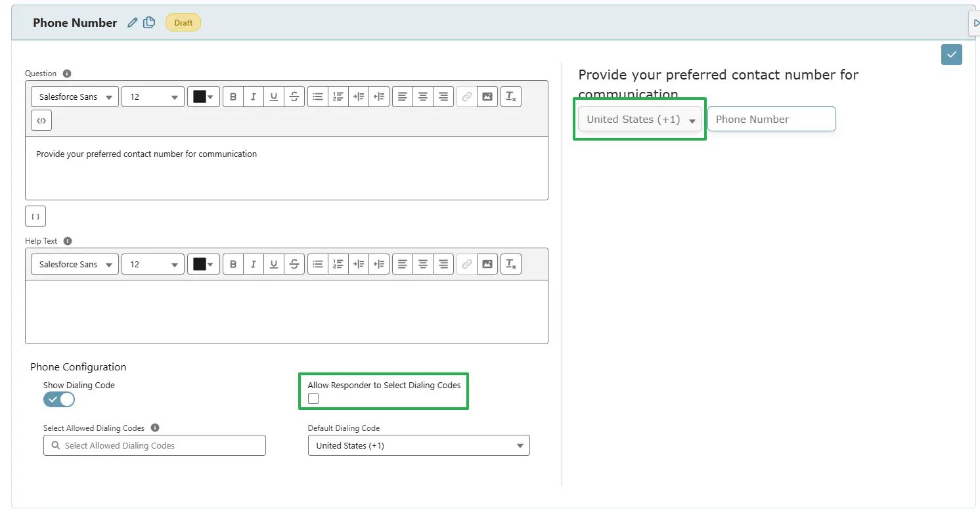Click the merge field braces button
The width and height of the screenshot is (980, 511).
(x=35, y=216)
